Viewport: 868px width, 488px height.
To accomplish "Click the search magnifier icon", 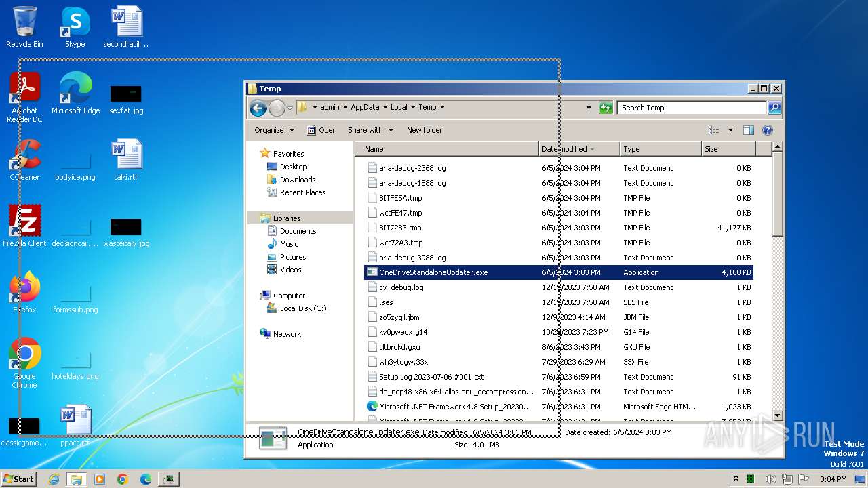I will pyautogui.click(x=774, y=108).
